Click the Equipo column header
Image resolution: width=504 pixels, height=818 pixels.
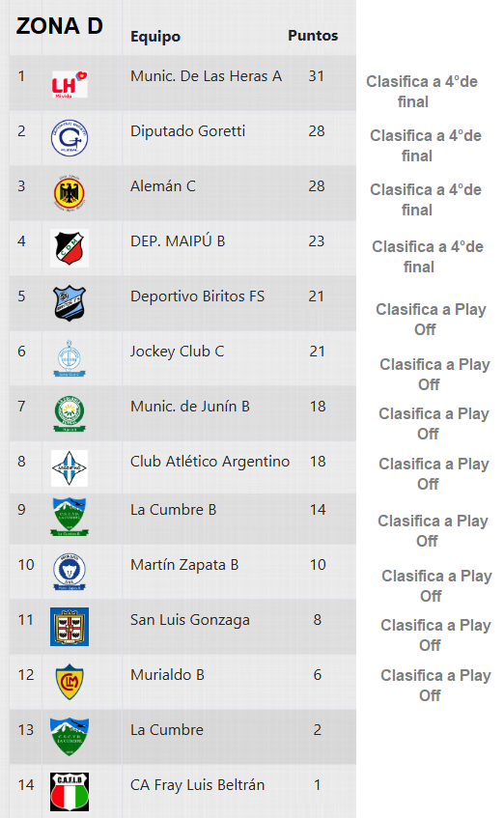(x=155, y=37)
